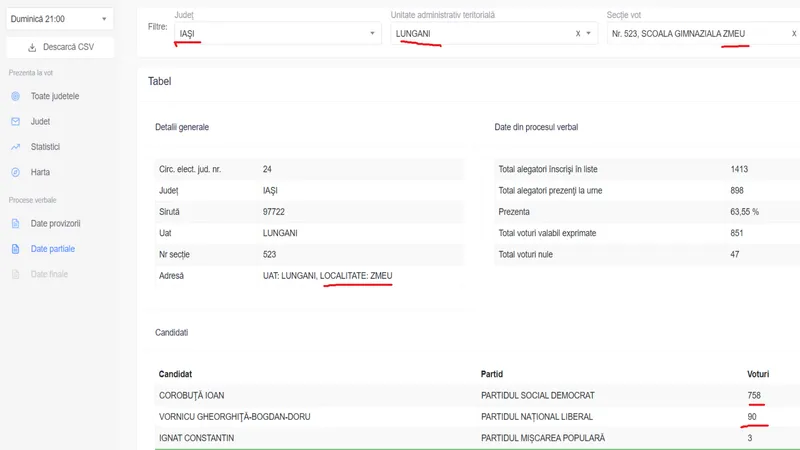Go to Statistici in the sidebar
The width and height of the screenshot is (800, 450).
(46, 147)
